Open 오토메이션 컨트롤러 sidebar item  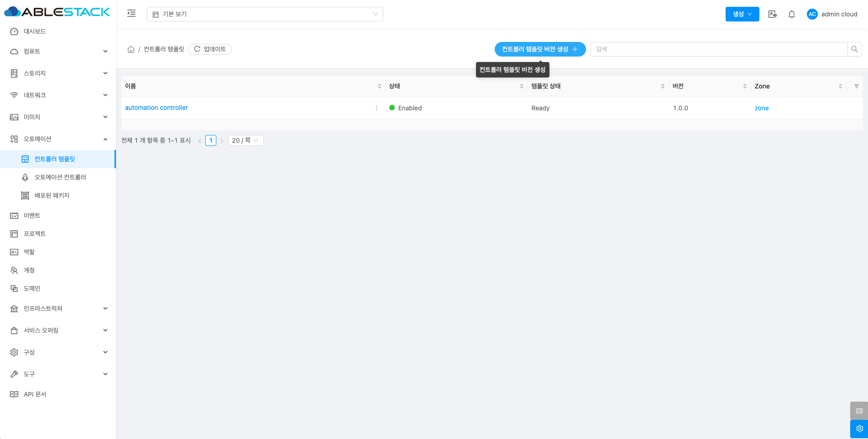(58, 177)
